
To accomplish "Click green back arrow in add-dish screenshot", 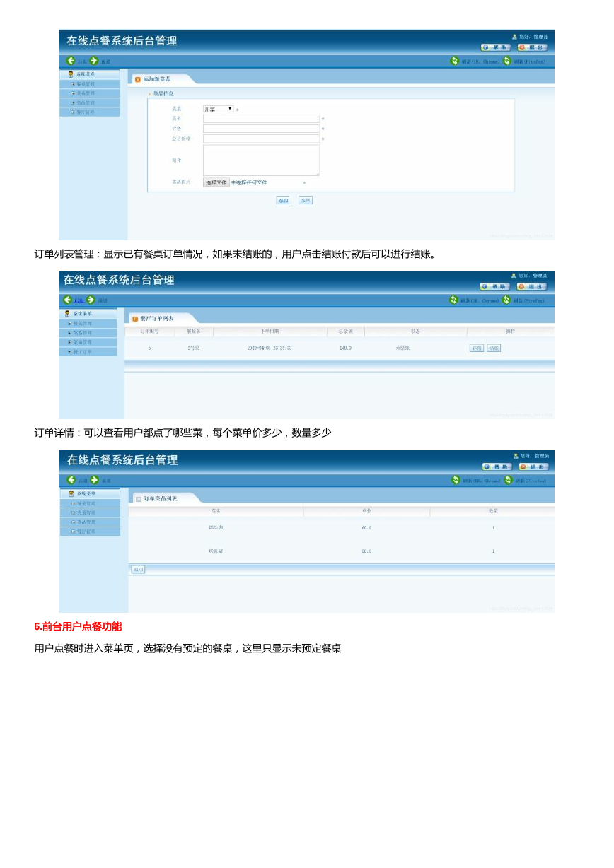I will [71, 61].
